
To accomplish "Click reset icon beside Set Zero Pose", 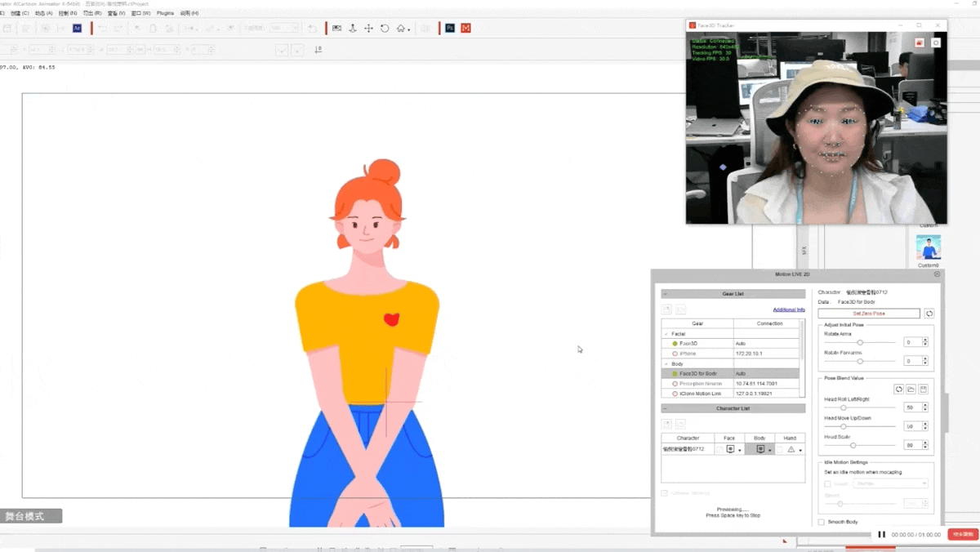I will pos(929,314).
